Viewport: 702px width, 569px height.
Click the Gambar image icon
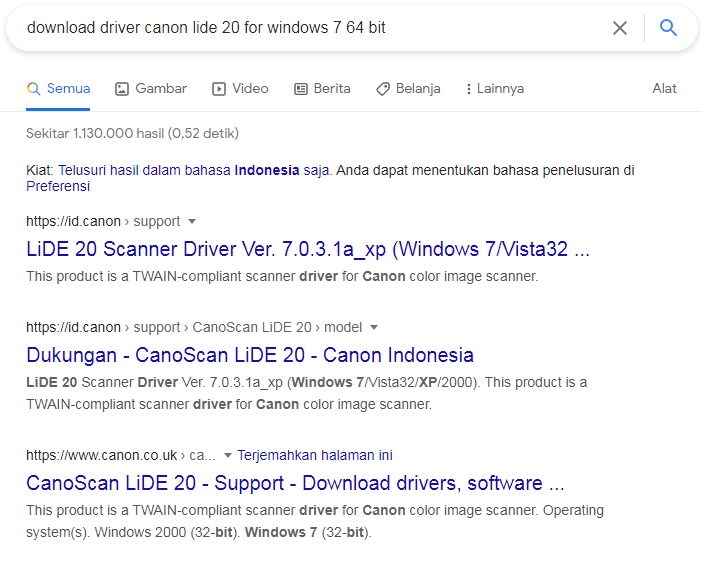[122, 89]
